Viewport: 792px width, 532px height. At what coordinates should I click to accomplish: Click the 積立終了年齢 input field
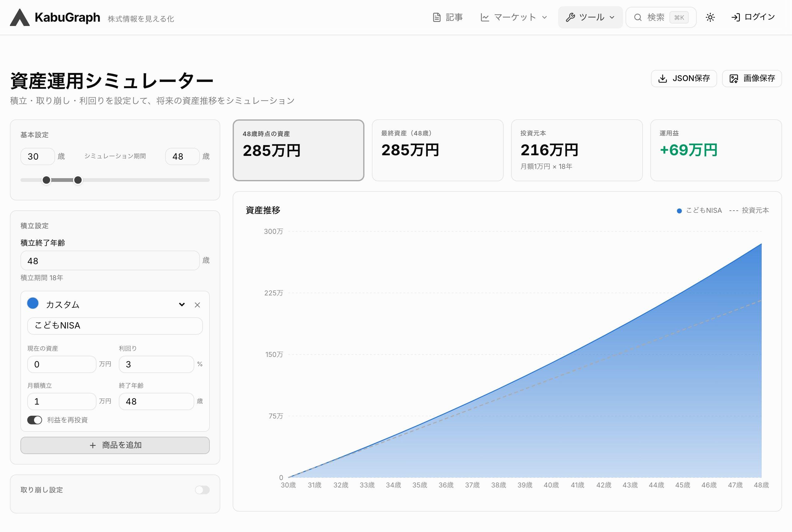(x=110, y=260)
